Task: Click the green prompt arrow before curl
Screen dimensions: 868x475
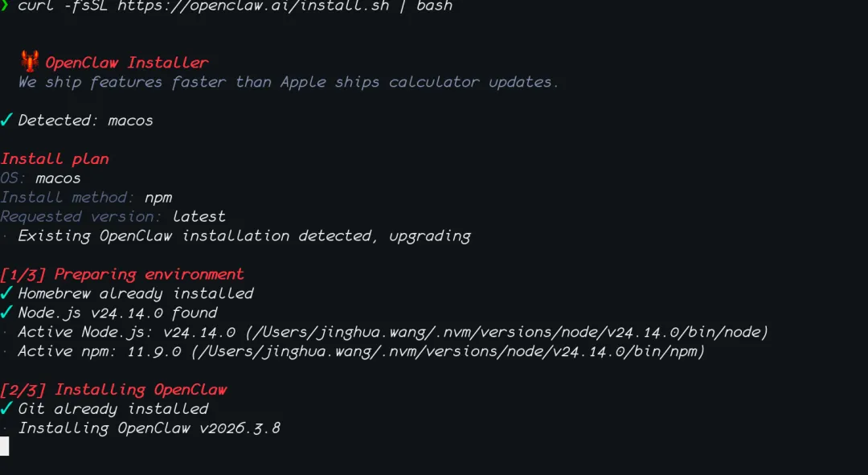Action: click(5, 6)
